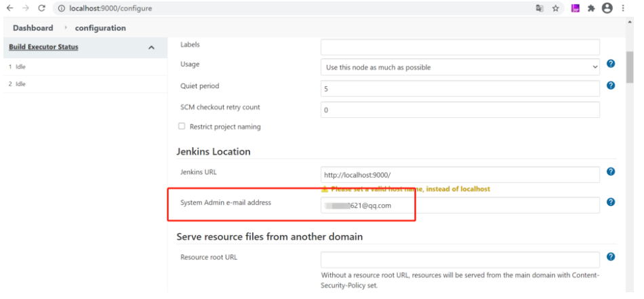Open the translate page icon
644x299 pixels.
(540, 8)
